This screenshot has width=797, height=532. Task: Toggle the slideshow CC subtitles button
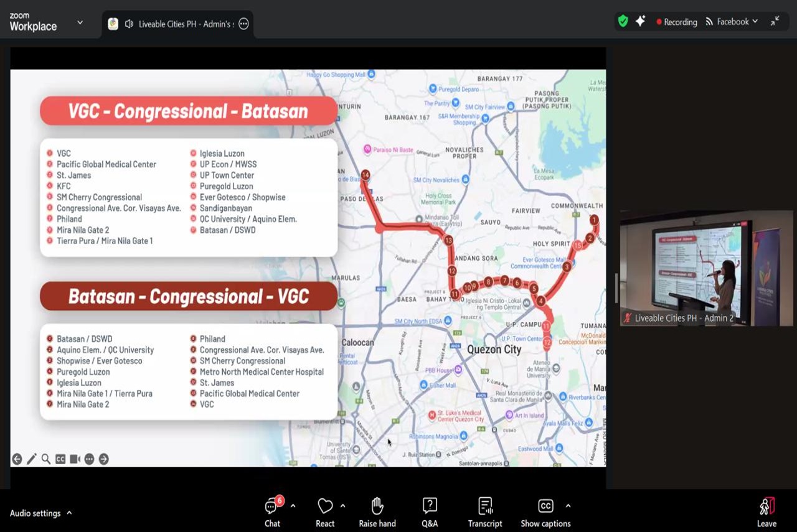[x=60, y=459]
